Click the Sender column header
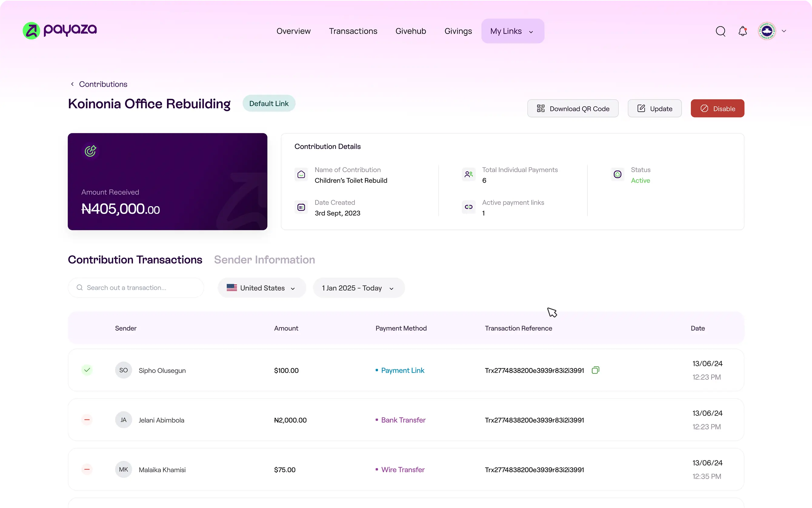This screenshot has height=508, width=812. coord(126,328)
